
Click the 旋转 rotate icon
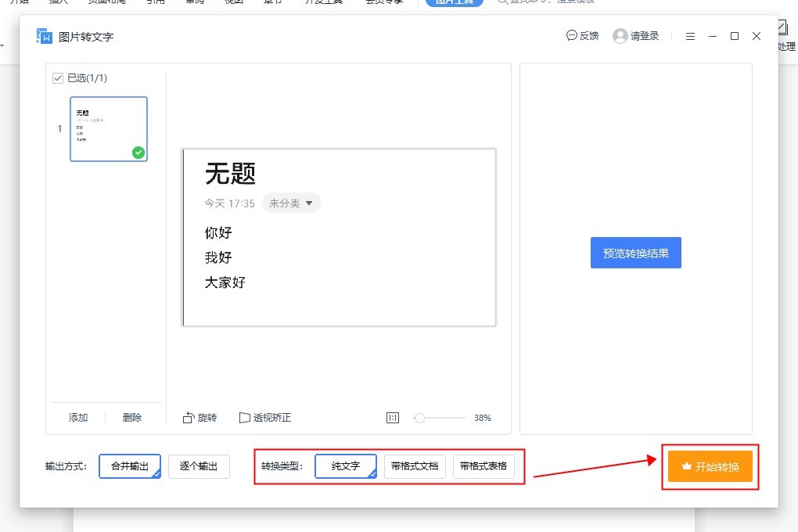(188, 418)
